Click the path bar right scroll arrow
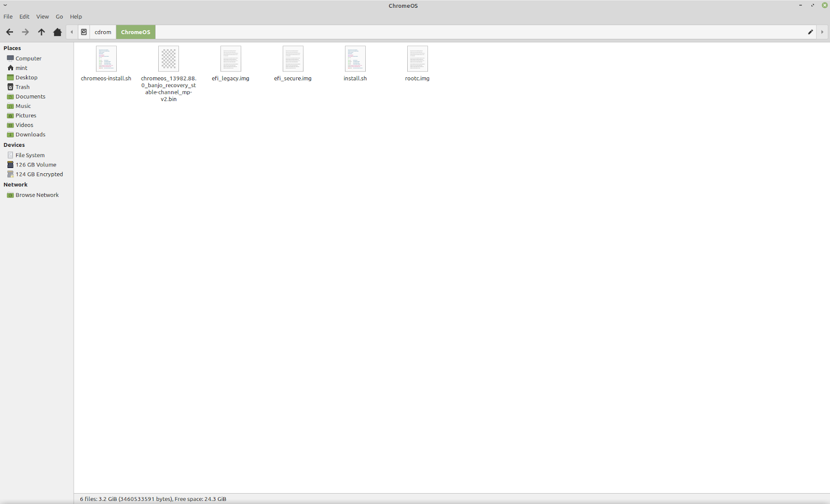 (x=822, y=32)
